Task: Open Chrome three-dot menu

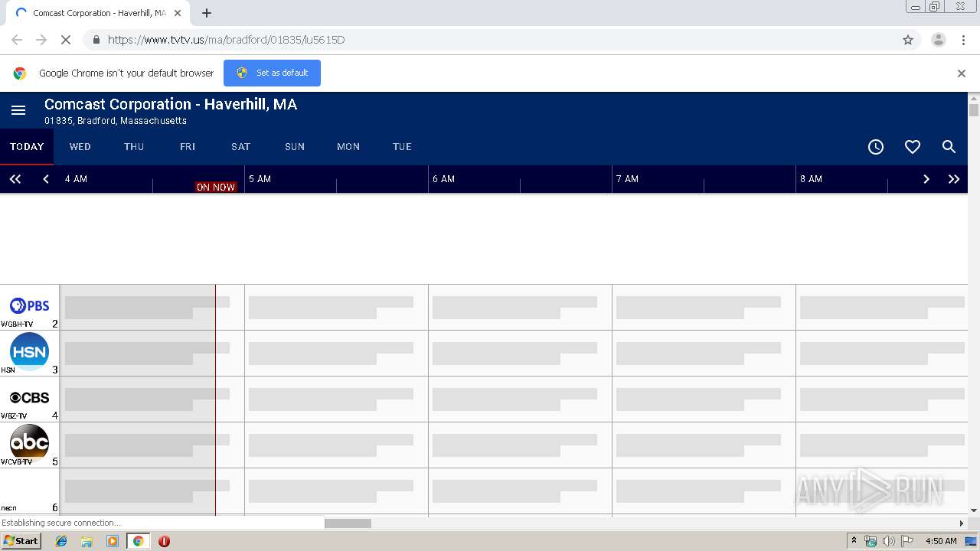Action: coord(963,40)
